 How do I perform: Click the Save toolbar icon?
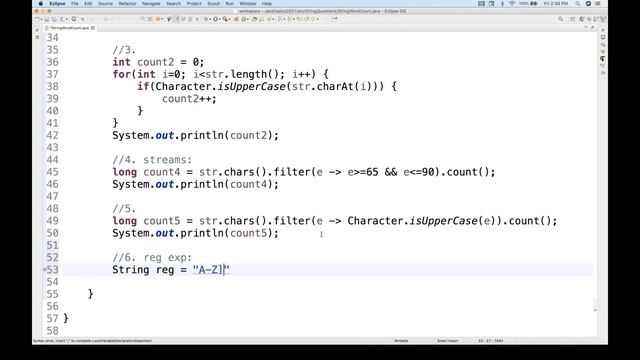point(47,19)
